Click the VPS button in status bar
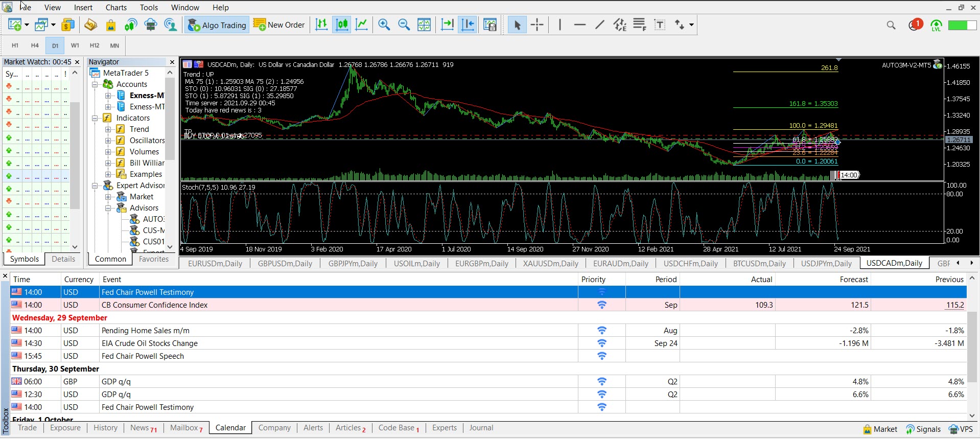Image resolution: width=980 pixels, height=439 pixels. (961, 429)
